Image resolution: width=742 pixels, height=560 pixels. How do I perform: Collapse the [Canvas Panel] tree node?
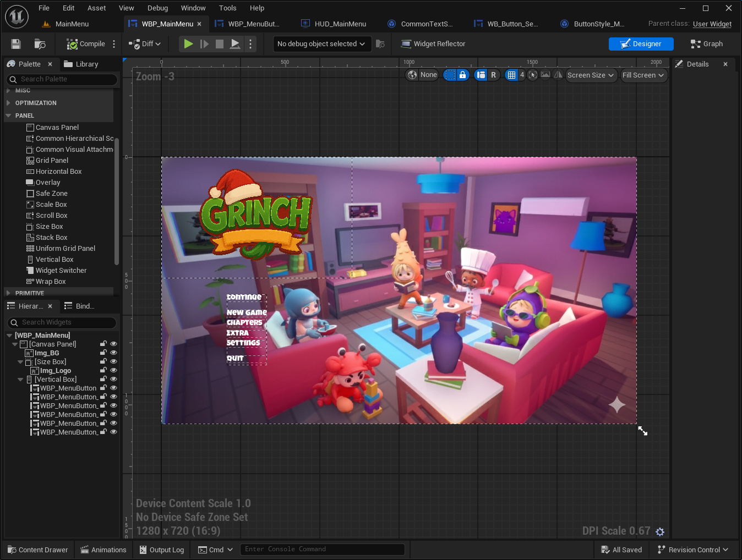(x=15, y=344)
